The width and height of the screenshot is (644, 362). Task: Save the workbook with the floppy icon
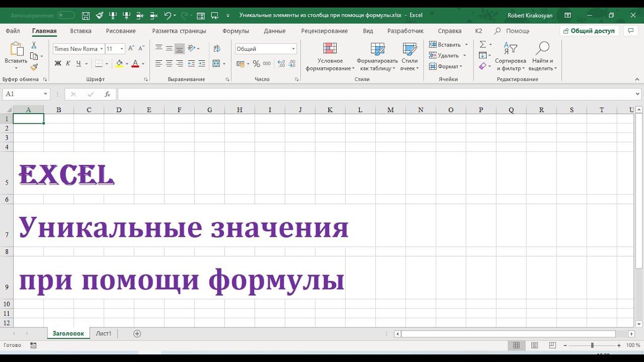pyautogui.click(x=86, y=16)
